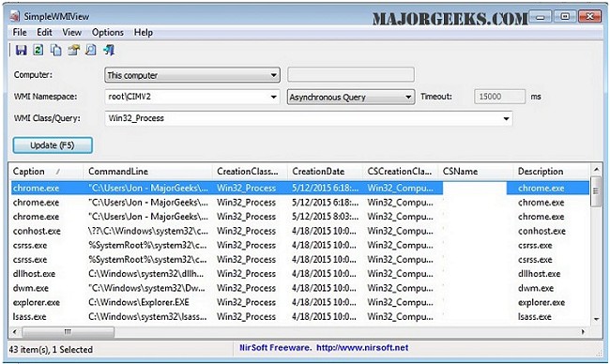Open the View menu
This screenshot has height=364, width=610.
point(72,32)
